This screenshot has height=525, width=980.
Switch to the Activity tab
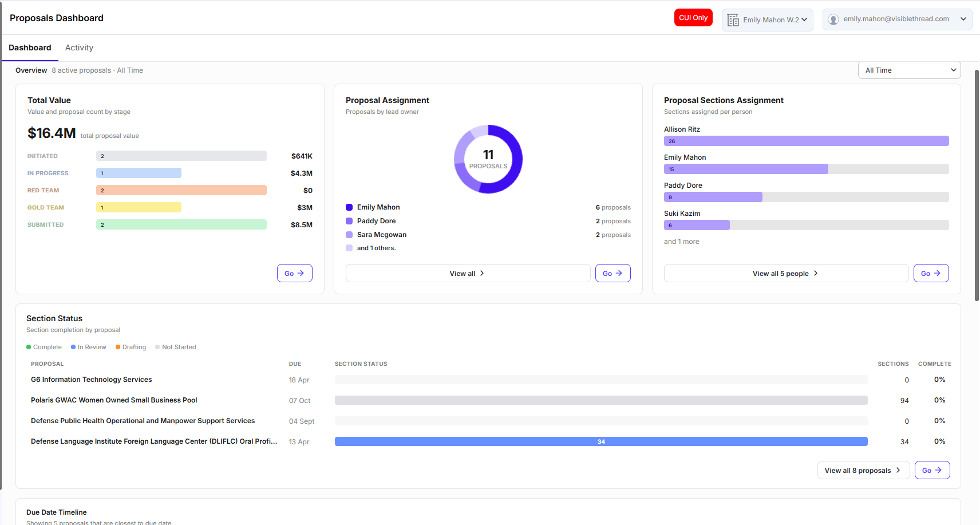(x=79, y=48)
